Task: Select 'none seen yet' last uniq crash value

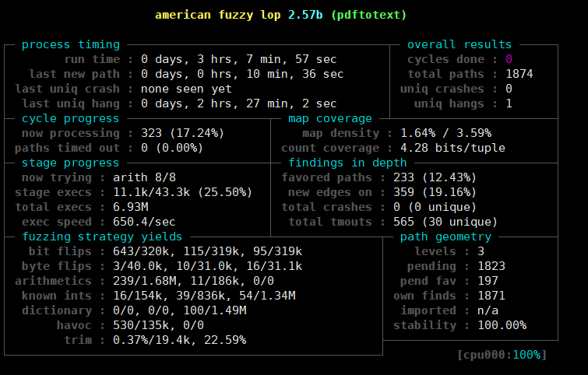Action: click(x=186, y=89)
